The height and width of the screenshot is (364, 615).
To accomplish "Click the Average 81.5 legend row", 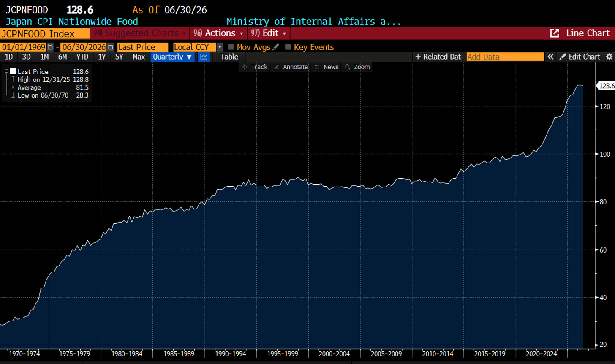I will pos(50,87).
